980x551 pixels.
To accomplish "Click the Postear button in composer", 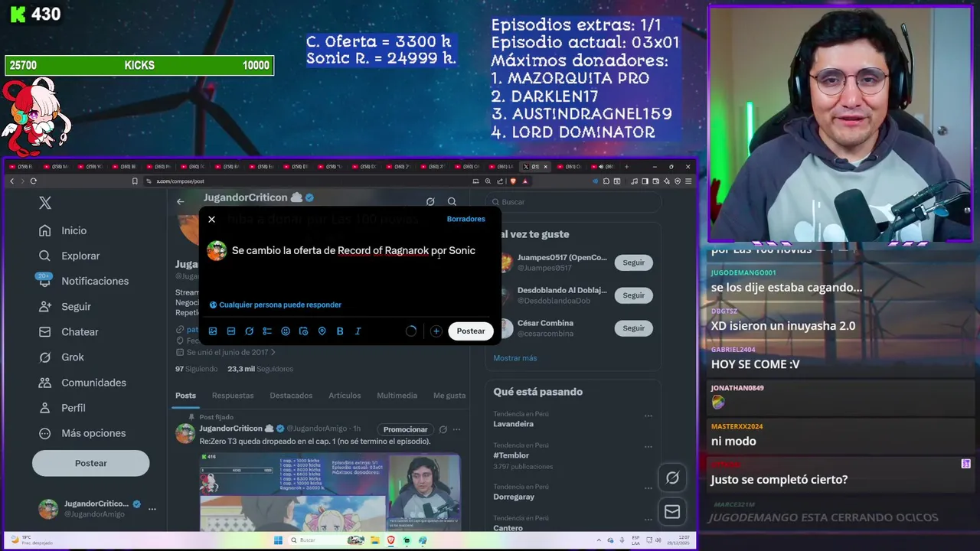I will [x=471, y=331].
